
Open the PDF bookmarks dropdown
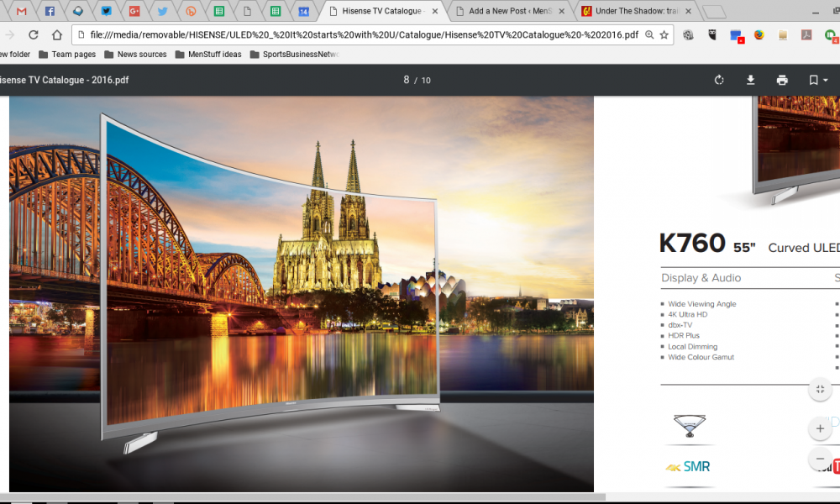click(x=817, y=80)
